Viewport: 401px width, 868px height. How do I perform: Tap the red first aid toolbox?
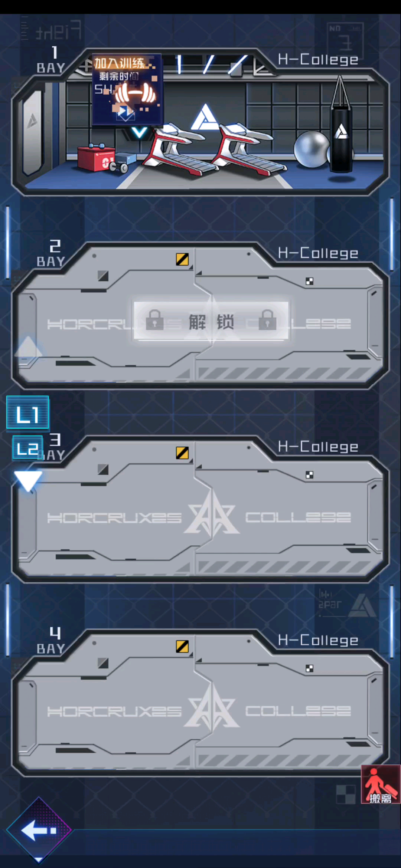96,158
